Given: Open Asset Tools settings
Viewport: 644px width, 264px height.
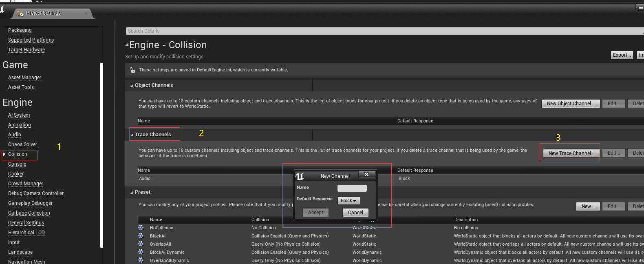Looking at the screenshot, I should pyautogui.click(x=21, y=87).
